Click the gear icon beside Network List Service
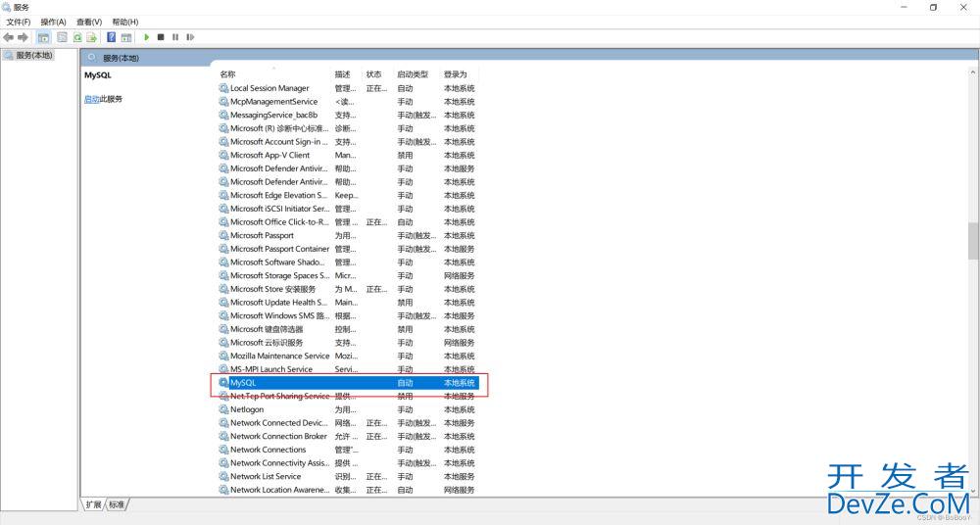This screenshot has height=525, width=980. tap(223, 476)
